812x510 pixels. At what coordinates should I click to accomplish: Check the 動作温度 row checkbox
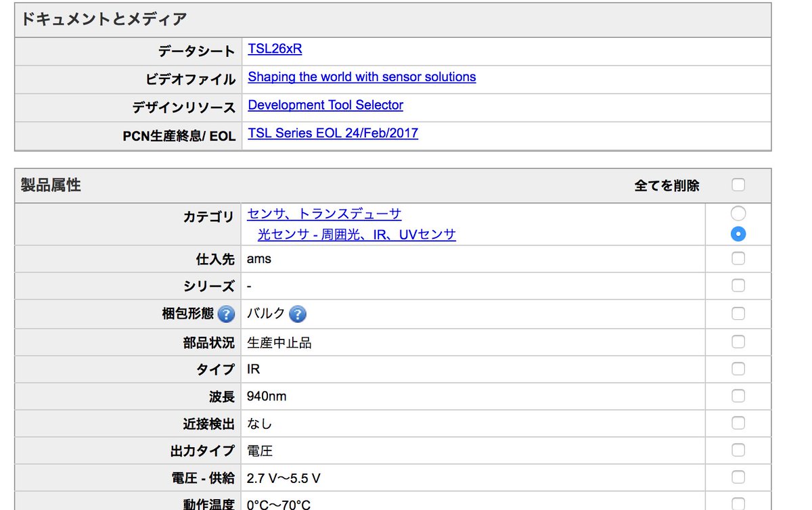[x=738, y=503]
